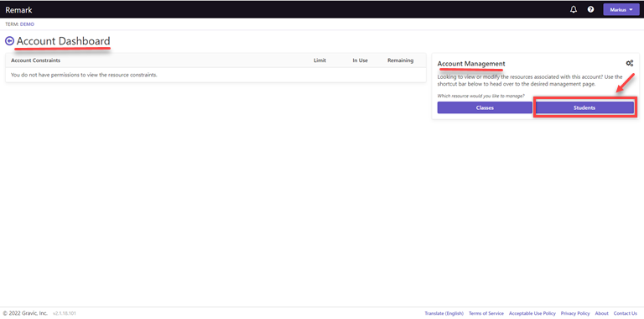Screen dimensions: 644x319
Task: Click the DEMO term link
Action: pos(27,24)
